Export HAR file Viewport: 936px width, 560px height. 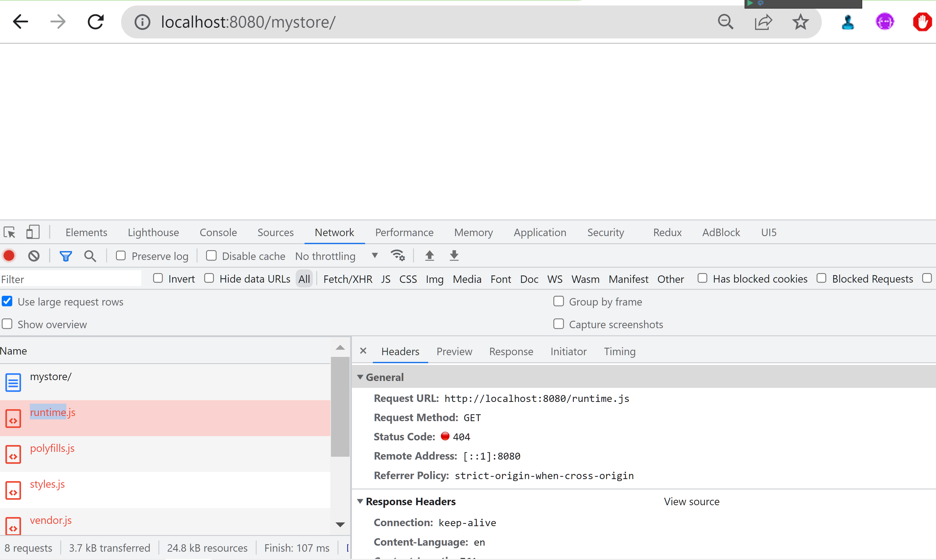pyautogui.click(x=454, y=256)
